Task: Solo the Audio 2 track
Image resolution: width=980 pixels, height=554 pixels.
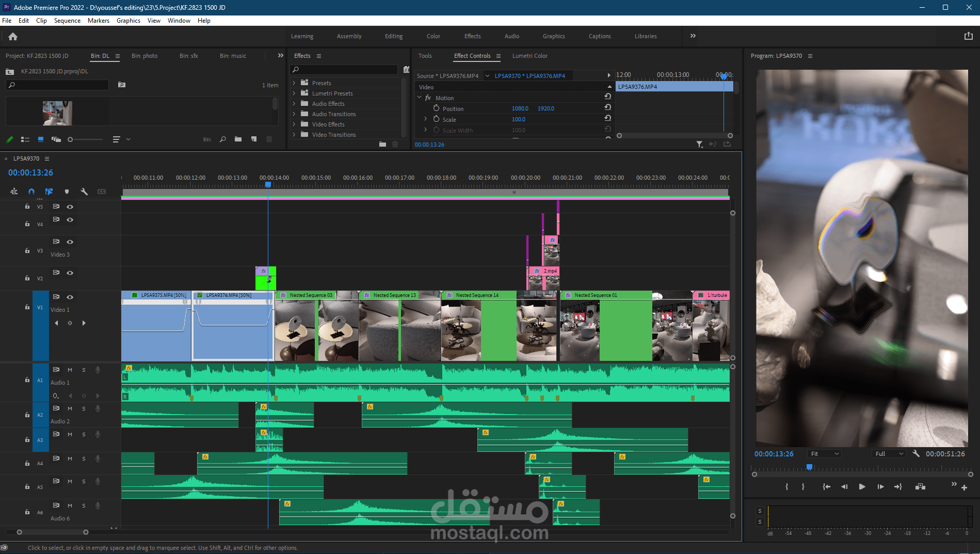Action: pyautogui.click(x=84, y=408)
